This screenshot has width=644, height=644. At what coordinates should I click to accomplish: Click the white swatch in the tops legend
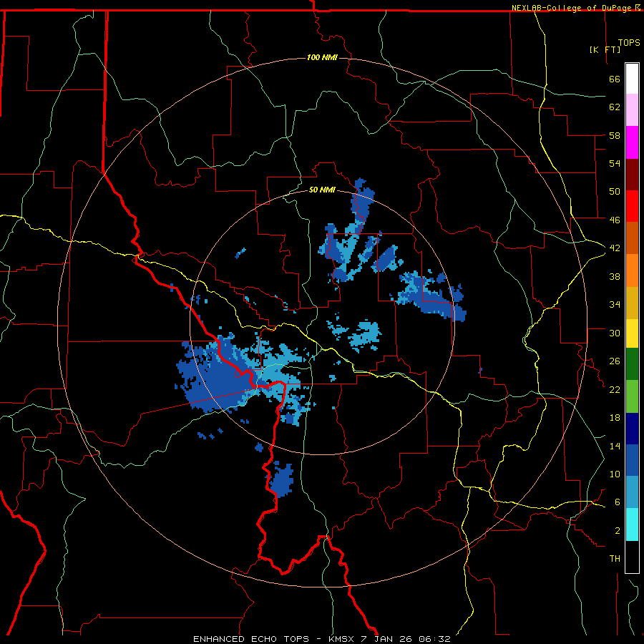click(632, 79)
